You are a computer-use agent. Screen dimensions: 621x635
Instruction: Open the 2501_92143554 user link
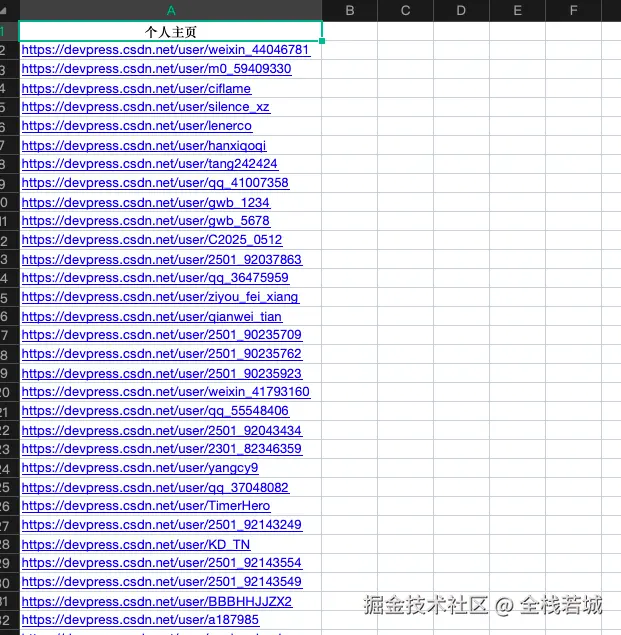(x=162, y=563)
